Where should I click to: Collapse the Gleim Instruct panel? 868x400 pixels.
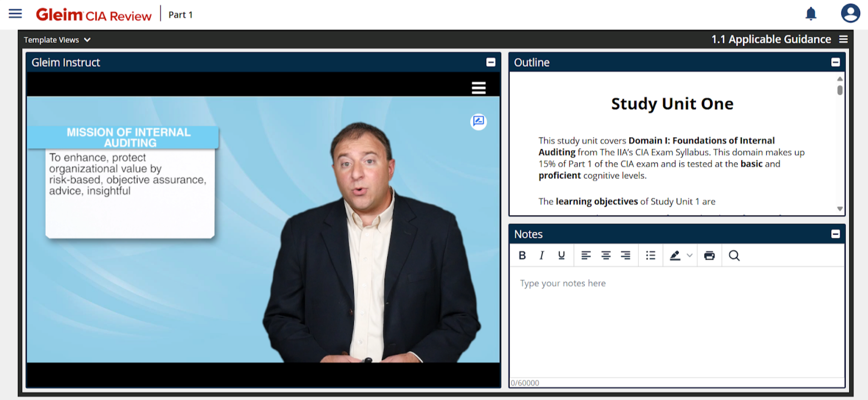coord(490,62)
